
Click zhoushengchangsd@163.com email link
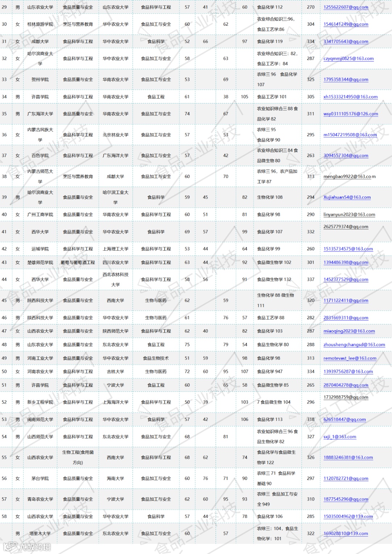click(354, 345)
